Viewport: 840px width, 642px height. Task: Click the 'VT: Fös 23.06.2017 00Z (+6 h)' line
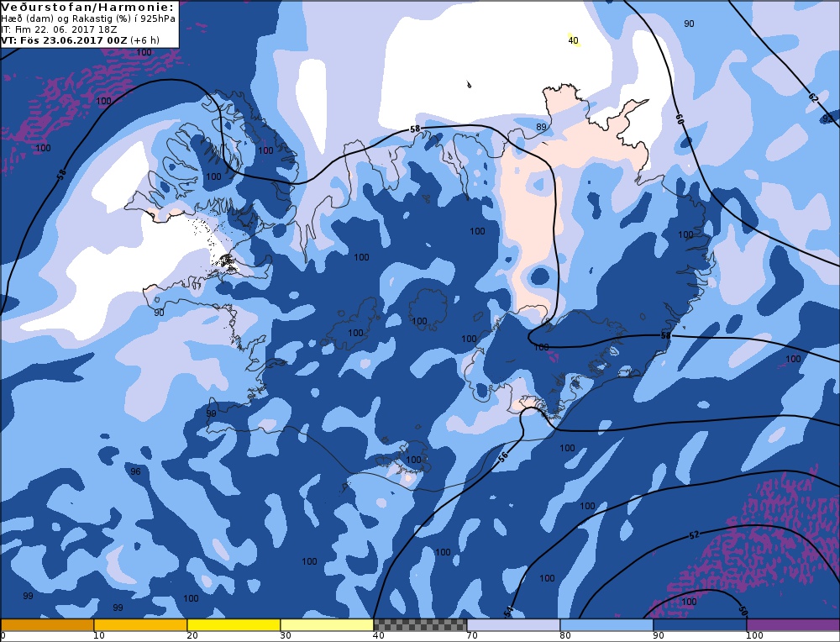pyautogui.click(x=81, y=40)
